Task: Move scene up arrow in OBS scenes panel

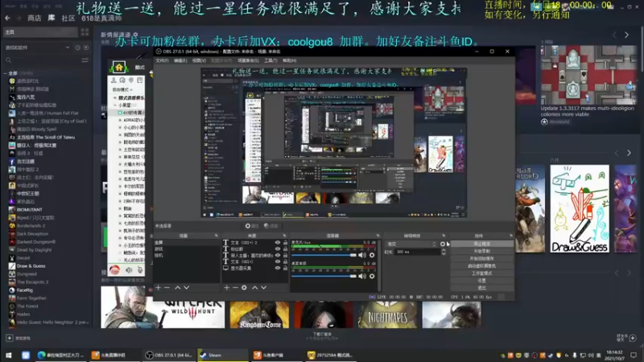Action: click(x=177, y=288)
